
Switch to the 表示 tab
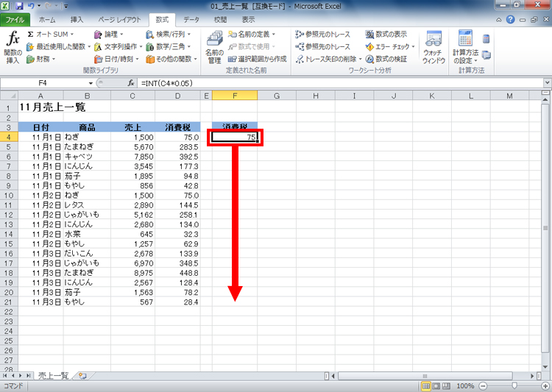[x=248, y=20]
